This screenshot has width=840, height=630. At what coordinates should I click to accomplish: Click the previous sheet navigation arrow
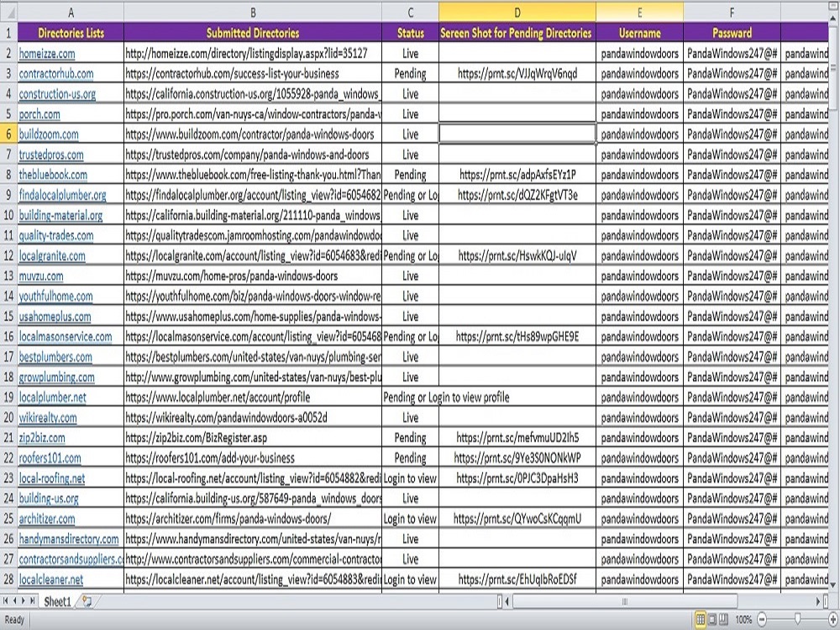coord(15,601)
